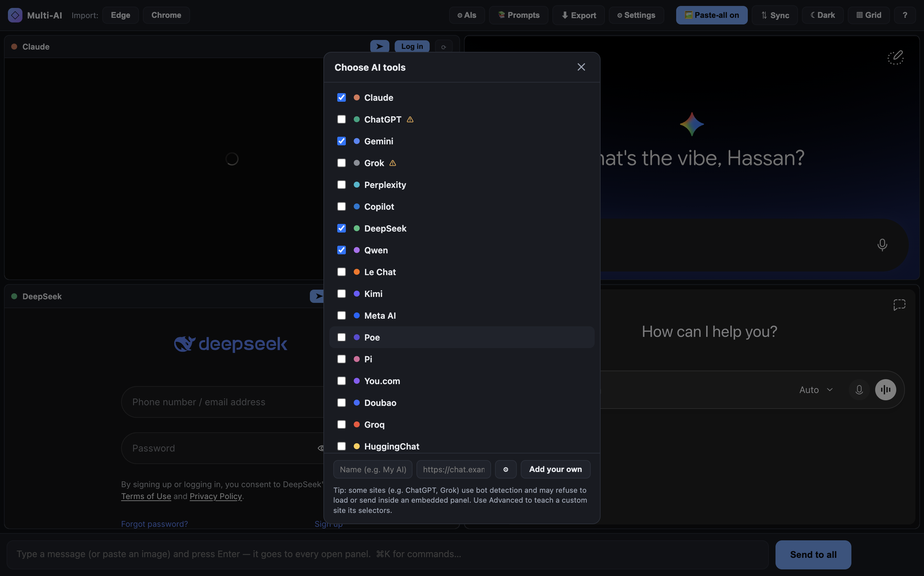Uncheck the Claude checkbox
The image size is (924, 576).
pos(341,98)
